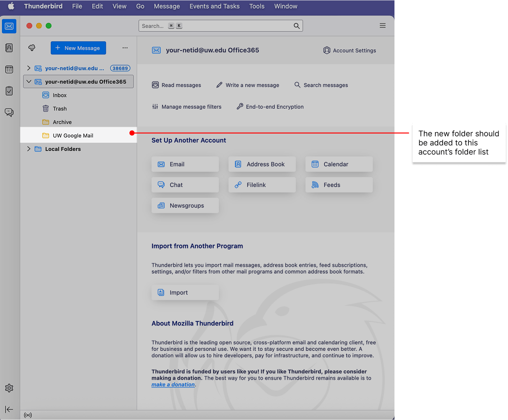Open Tasks space in the left sidebar
508x420 pixels.
pos(9,91)
